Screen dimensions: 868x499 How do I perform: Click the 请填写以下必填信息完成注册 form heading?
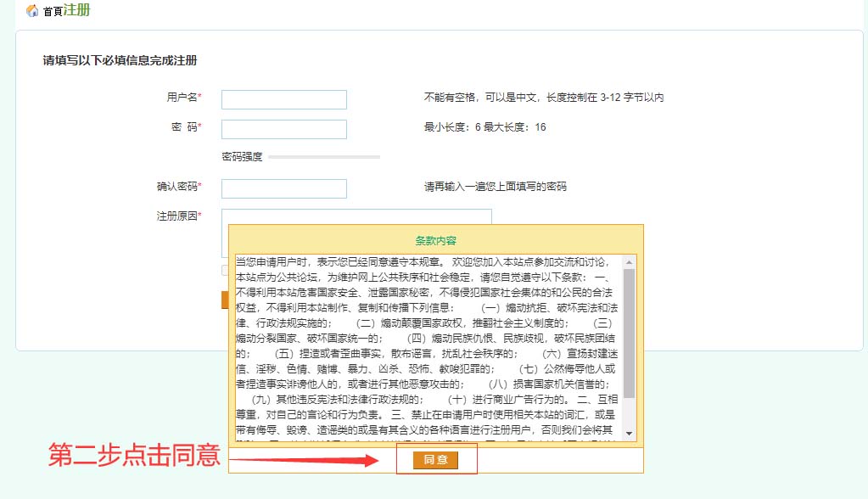[x=120, y=60]
